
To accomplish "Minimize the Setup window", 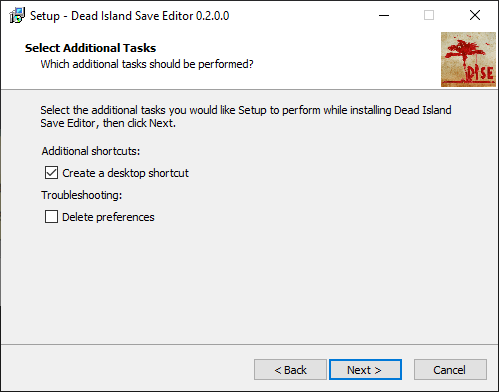I will coord(384,15).
